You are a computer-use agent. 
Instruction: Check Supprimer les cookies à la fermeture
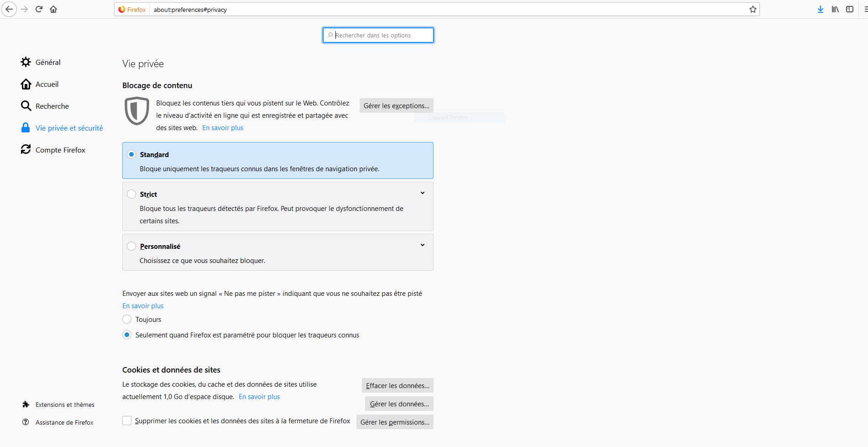pyautogui.click(x=127, y=421)
